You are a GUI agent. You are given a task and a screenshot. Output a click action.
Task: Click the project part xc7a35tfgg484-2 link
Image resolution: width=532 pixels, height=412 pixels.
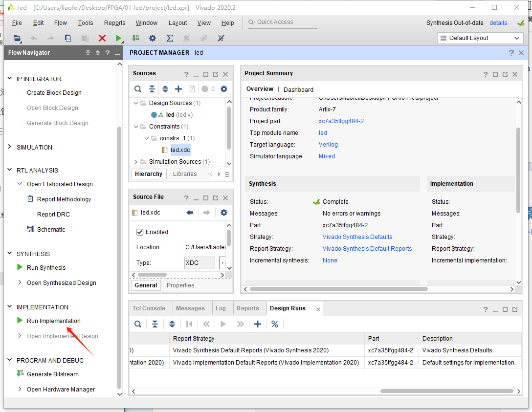(341, 121)
